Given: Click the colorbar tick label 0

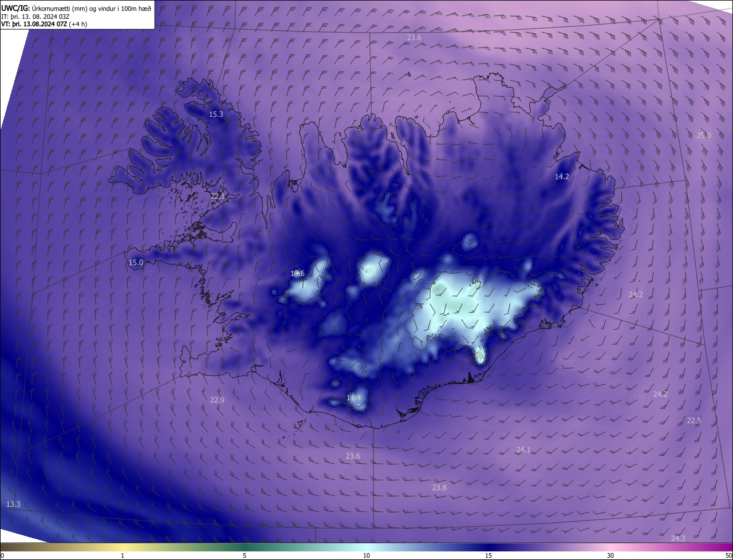Looking at the screenshot, I should 2,555.
